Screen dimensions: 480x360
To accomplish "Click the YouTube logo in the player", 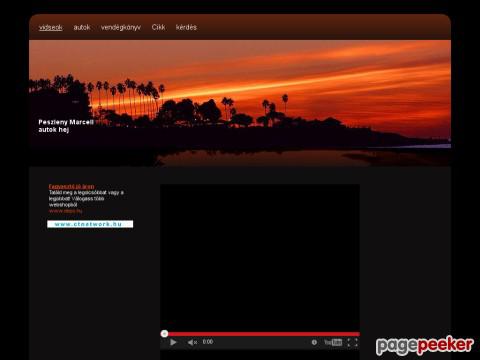I will [x=333, y=342].
